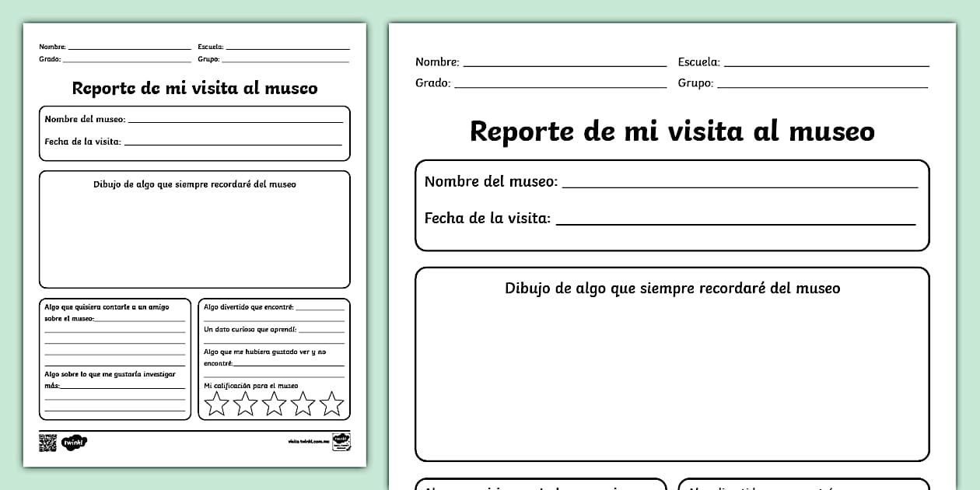Viewport: 980px width, 490px height.
Task: Click the Twinkl quality badge at bottom right
Action: (x=342, y=443)
